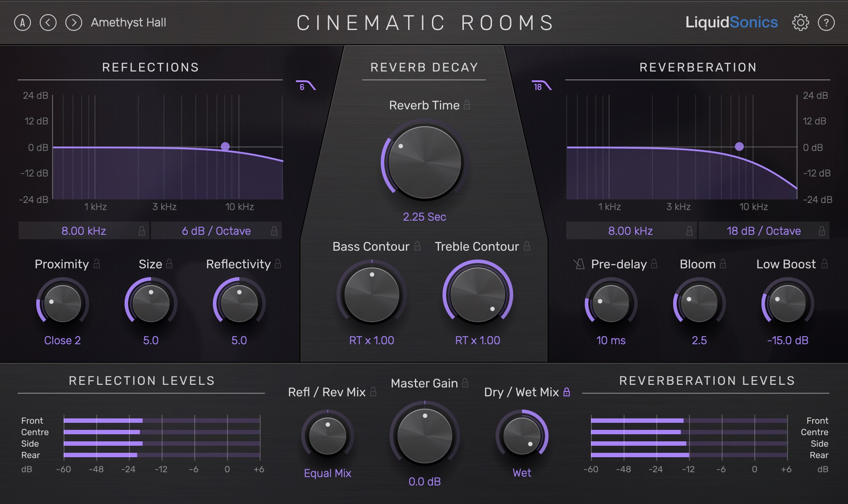
Task: Unlock the Dry / Wet Mix parameter
Action: click(567, 392)
